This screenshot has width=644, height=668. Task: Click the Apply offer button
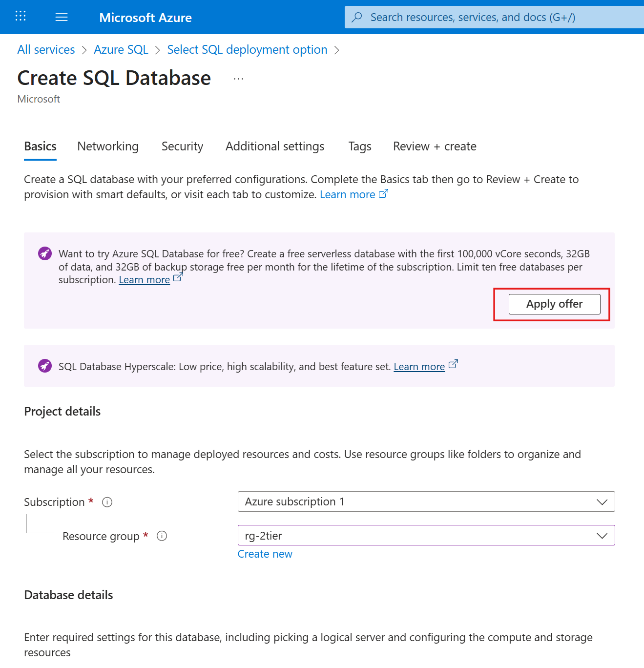554,304
